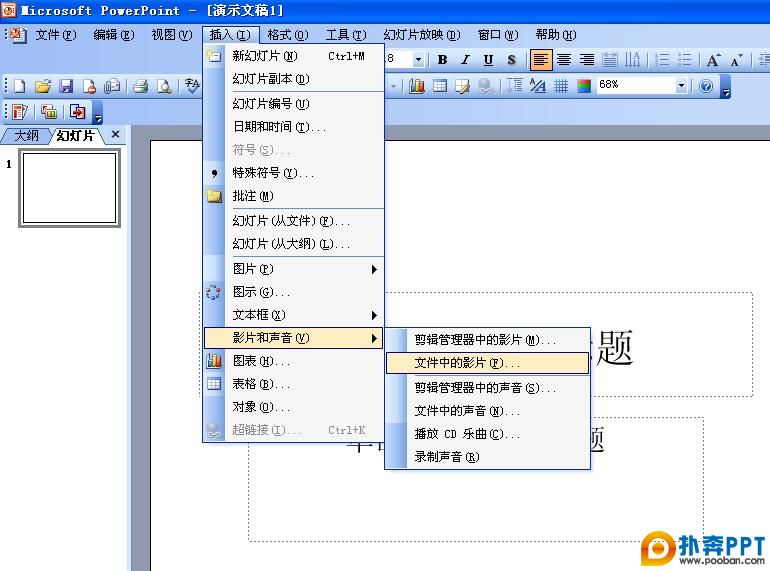Open the 68% zoom dropdown
The height and width of the screenshot is (571, 770).
tap(681, 85)
